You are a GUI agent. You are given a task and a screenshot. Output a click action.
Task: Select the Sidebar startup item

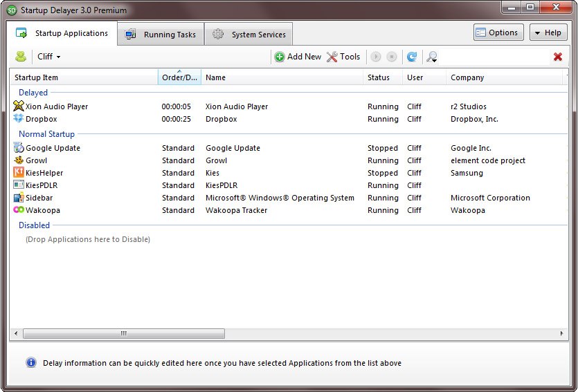tap(39, 198)
